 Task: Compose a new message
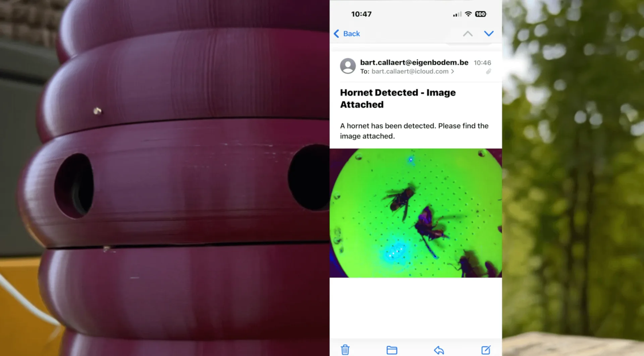pyautogui.click(x=486, y=350)
